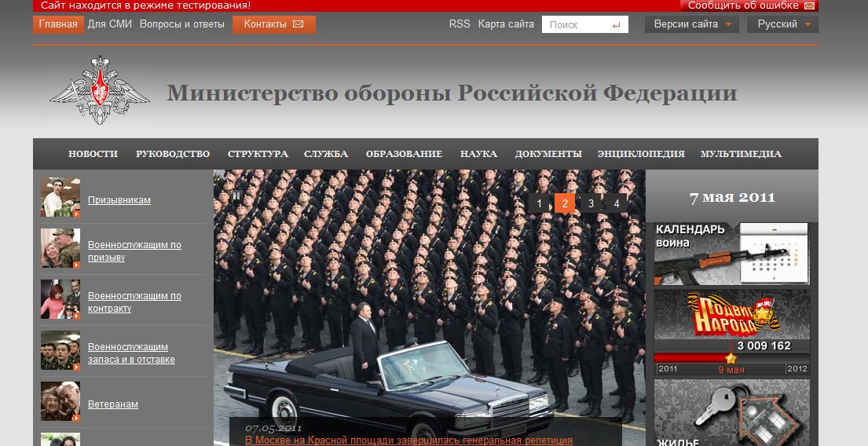Pause the slideshow with the pause icon
Screen dimensions: 868x446
(237, 196)
